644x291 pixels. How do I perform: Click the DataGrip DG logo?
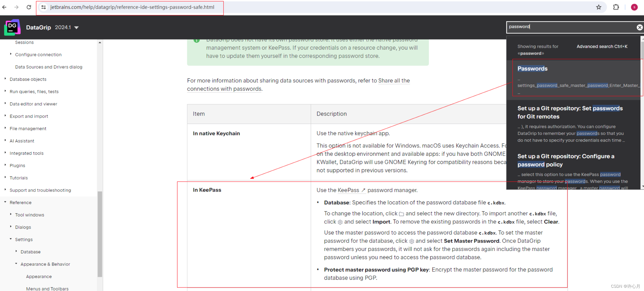[x=12, y=27]
